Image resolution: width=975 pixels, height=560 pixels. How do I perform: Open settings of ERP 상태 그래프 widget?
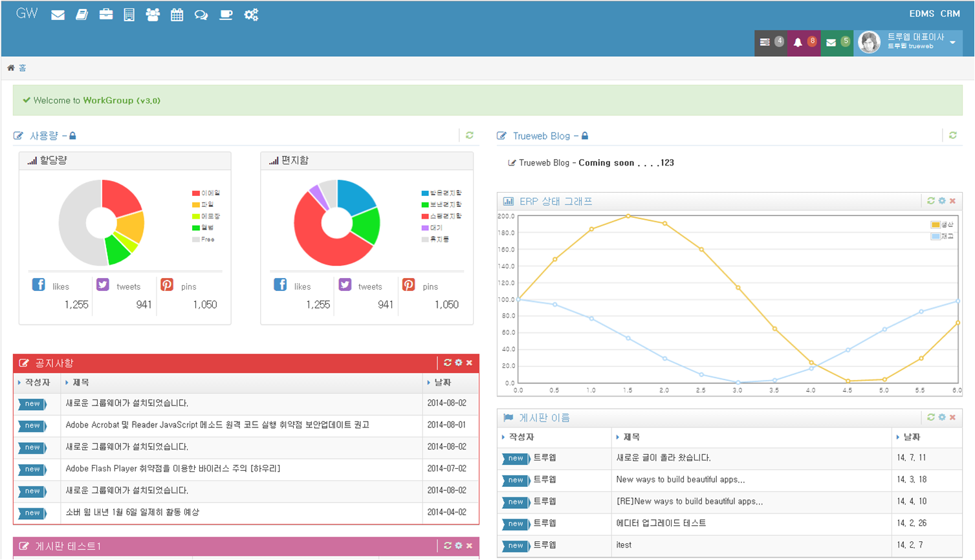point(942,201)
